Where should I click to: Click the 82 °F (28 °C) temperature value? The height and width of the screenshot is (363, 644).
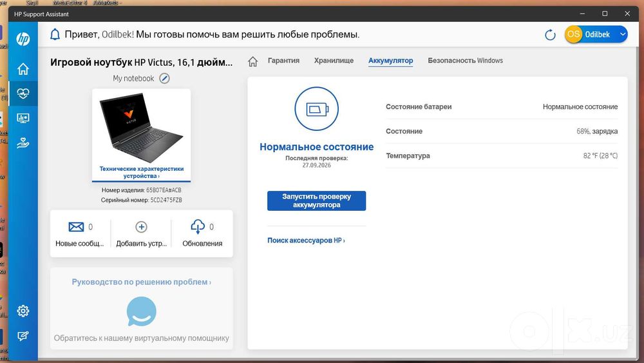[600, 156]
